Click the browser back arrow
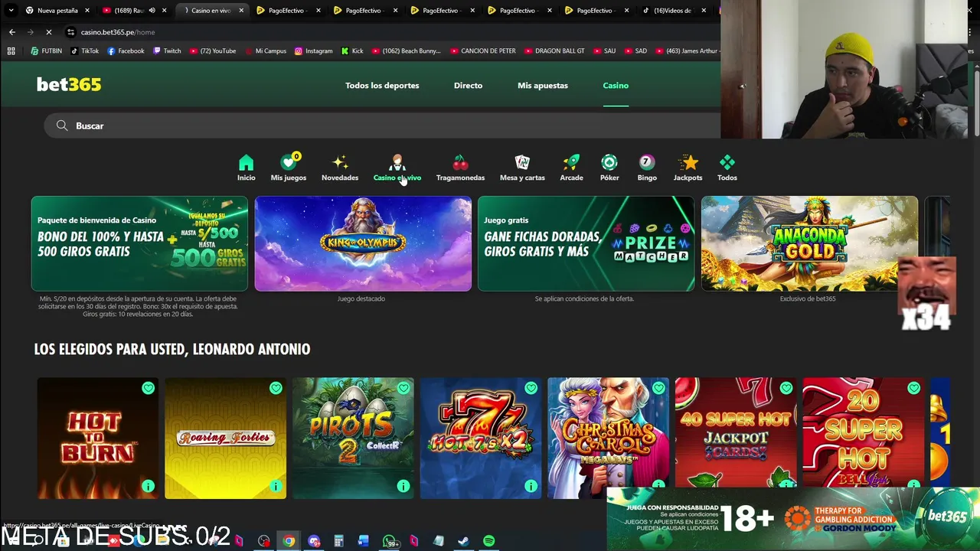This screenshot has width=980, height=551. [12, 32]
